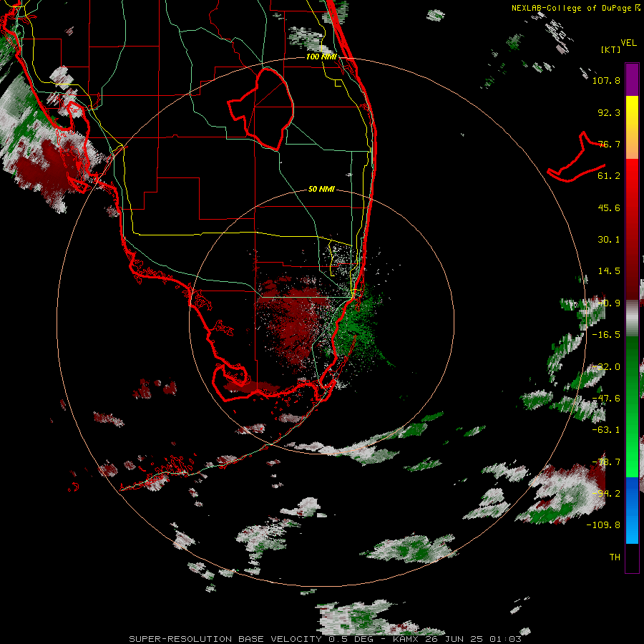Click the -32.0 value on velocity scale
Viewport: 644px width, 644px height.
coord(606,367)
